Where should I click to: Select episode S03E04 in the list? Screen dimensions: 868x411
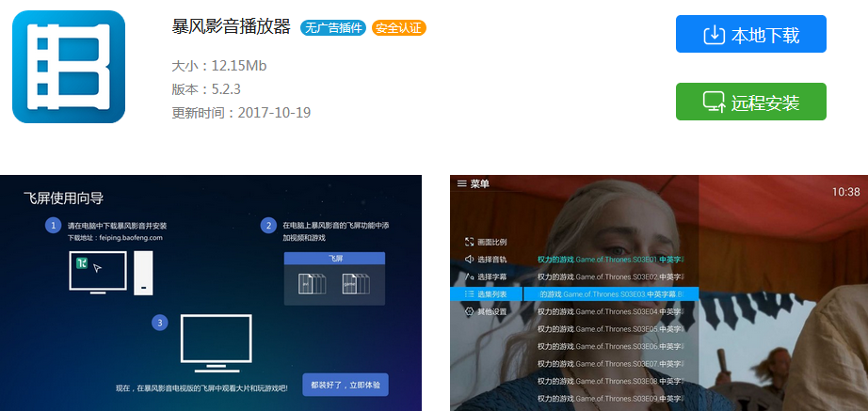pos(611,311)
